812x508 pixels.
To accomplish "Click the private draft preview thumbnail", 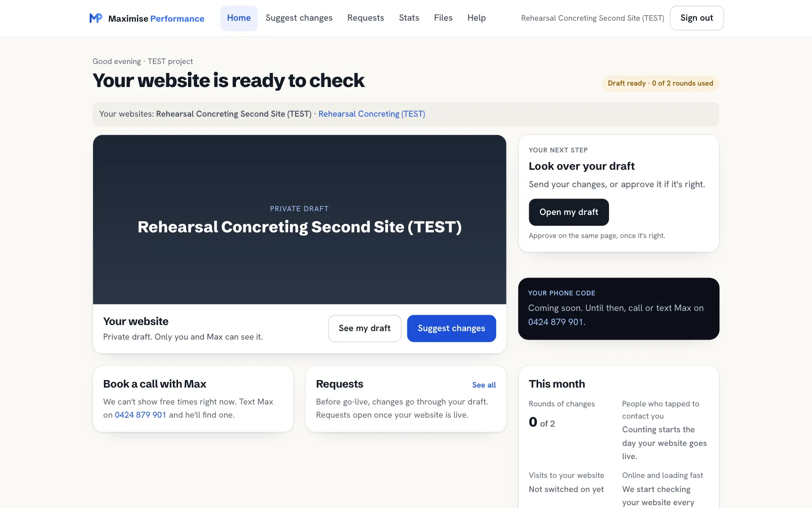I will click(x=299, y=220).
